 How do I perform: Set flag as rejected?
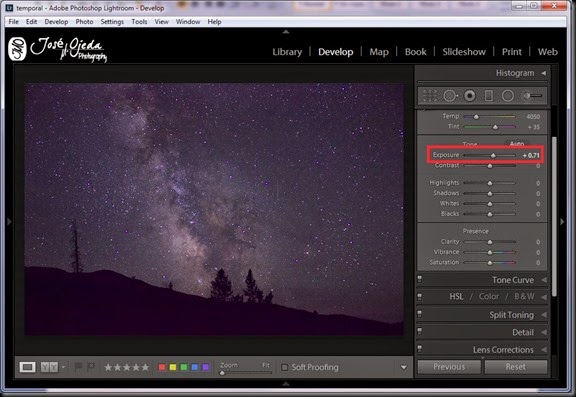click(x=90, y=367)
